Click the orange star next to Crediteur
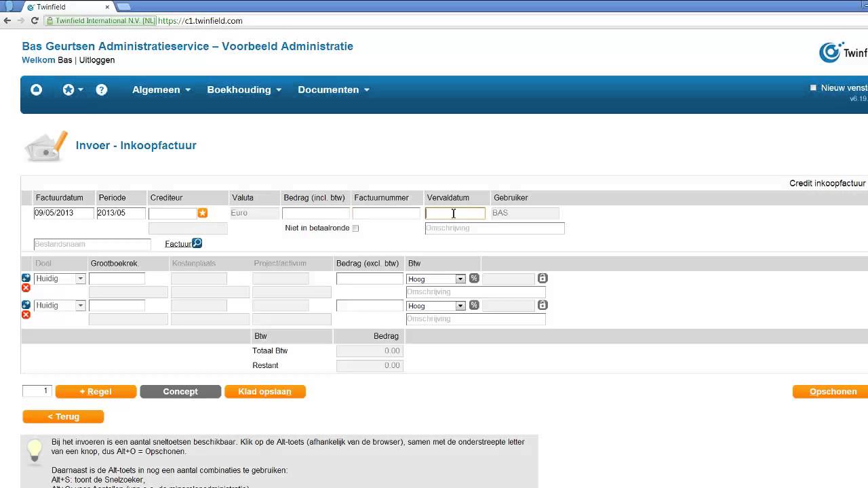The height and width of the screenshot is (488, 868). (x=202, y=213)
